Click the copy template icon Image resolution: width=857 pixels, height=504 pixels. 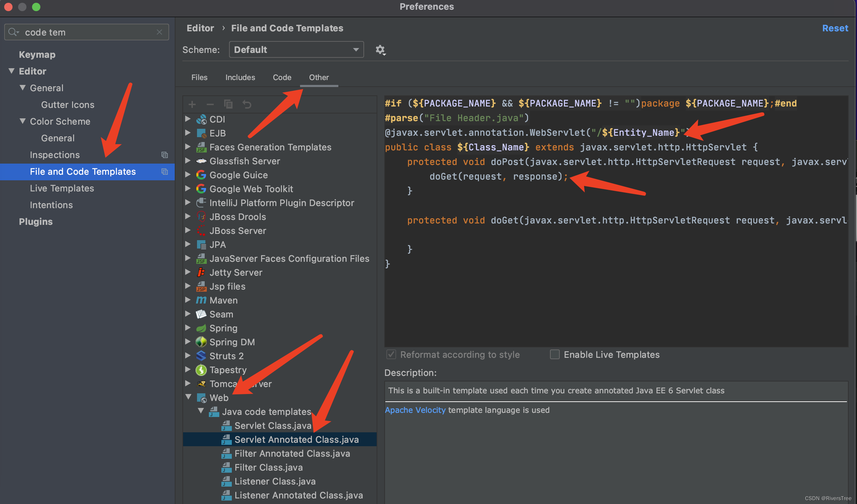coord(228,104)
